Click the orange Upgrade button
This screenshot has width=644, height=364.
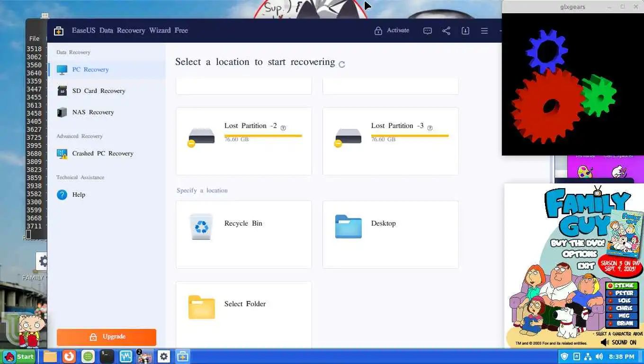107,337
